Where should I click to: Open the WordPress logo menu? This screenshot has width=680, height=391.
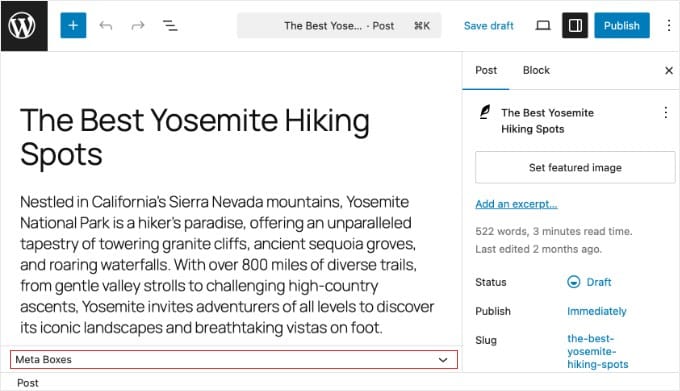pyautogui.click(x=24, y=26)
